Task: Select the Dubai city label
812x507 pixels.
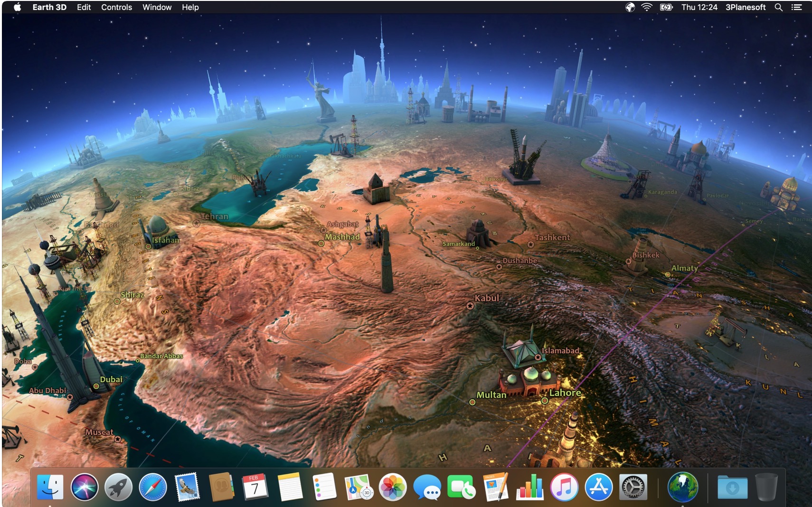Action: (x=111, y=379)
